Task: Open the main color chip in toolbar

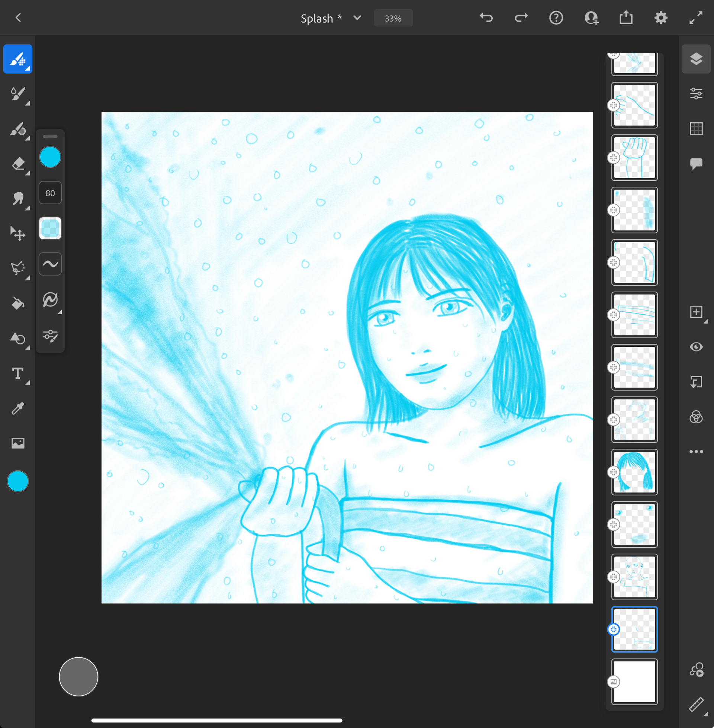Action: point(17,481)
